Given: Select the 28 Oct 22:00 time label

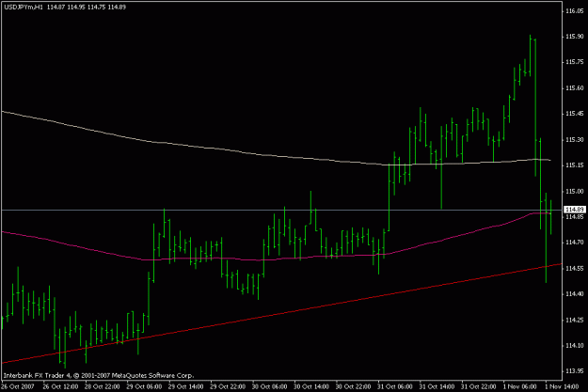Looking at the screenshot, I should [x=103, y=386].
